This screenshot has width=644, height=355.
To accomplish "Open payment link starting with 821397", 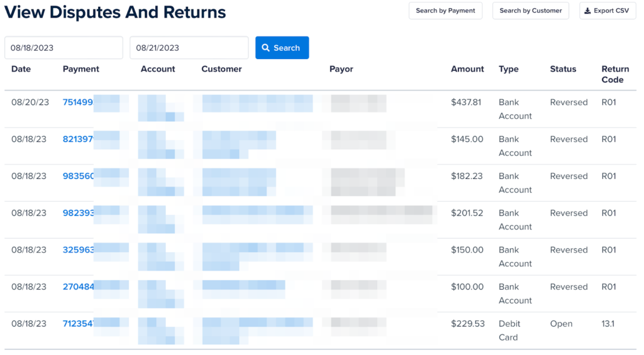I will pos(78,139).
